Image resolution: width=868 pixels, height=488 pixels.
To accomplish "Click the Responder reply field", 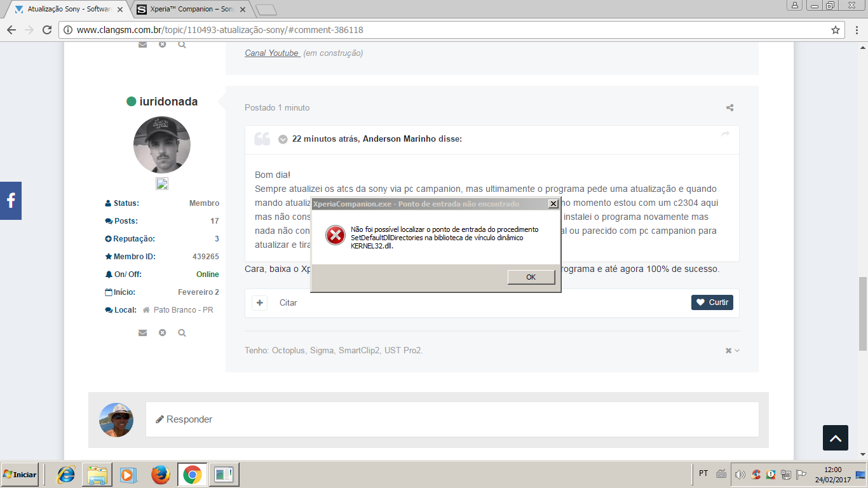I will tap(452, 419).
